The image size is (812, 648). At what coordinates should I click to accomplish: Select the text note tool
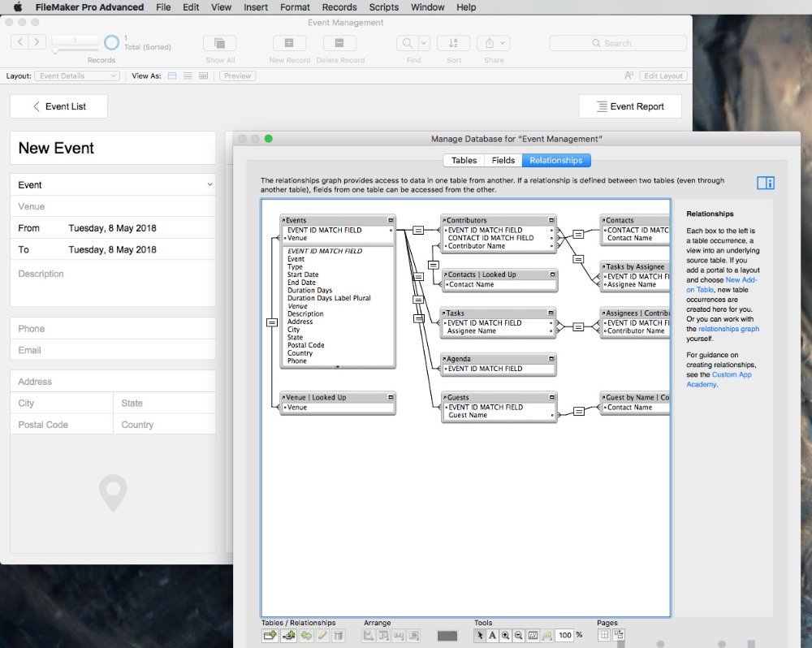493,635
